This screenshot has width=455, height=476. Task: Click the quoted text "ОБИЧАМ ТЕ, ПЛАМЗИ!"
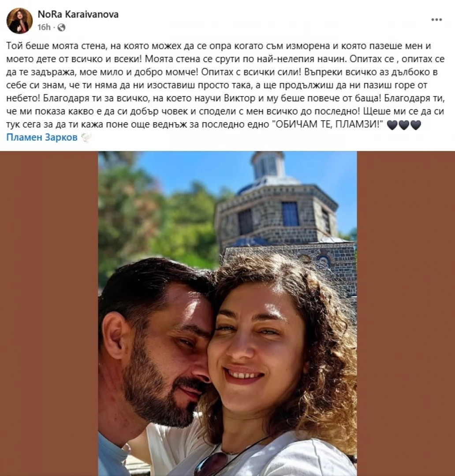click(328, 124)
